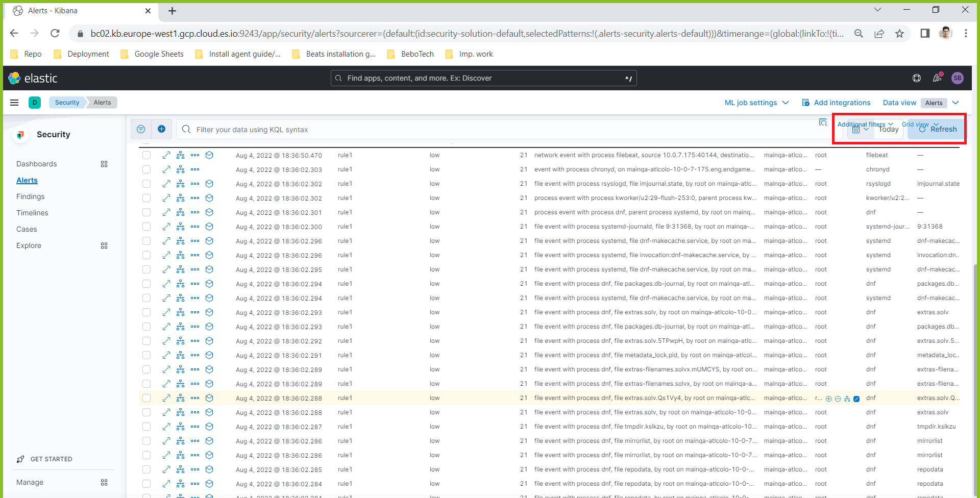980x498 pixels.
Task: Open the more actions ellipsis for the top alert
Action: coord(195,155)
